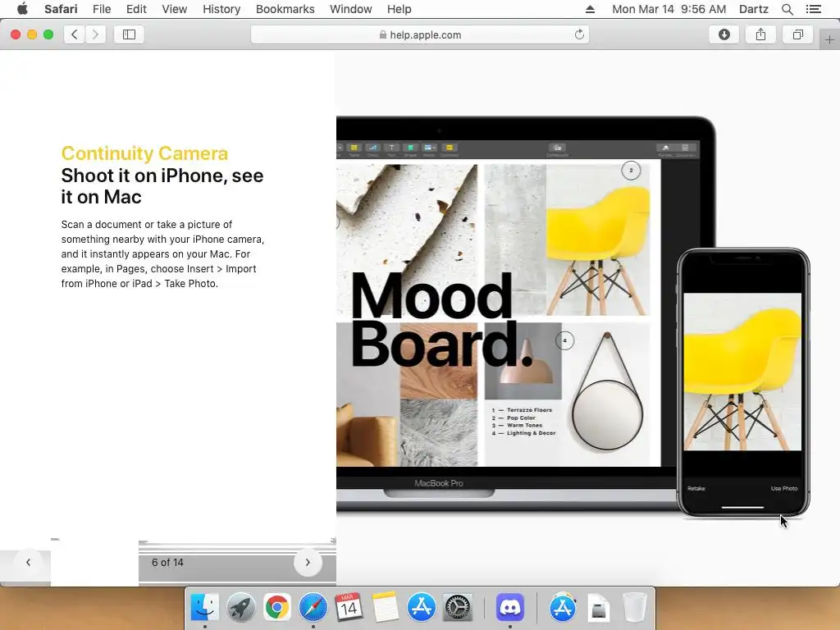Open the Trash in the Dock

634,608
